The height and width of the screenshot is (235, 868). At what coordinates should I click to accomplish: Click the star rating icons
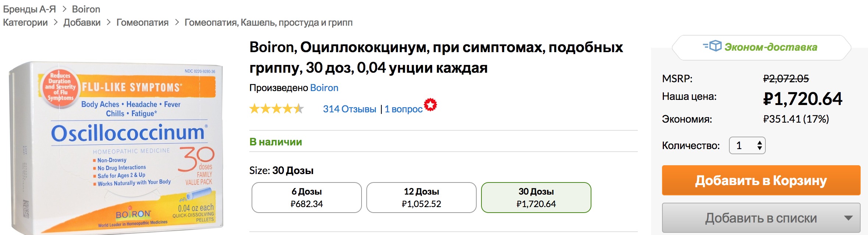[x=277, y=109]
